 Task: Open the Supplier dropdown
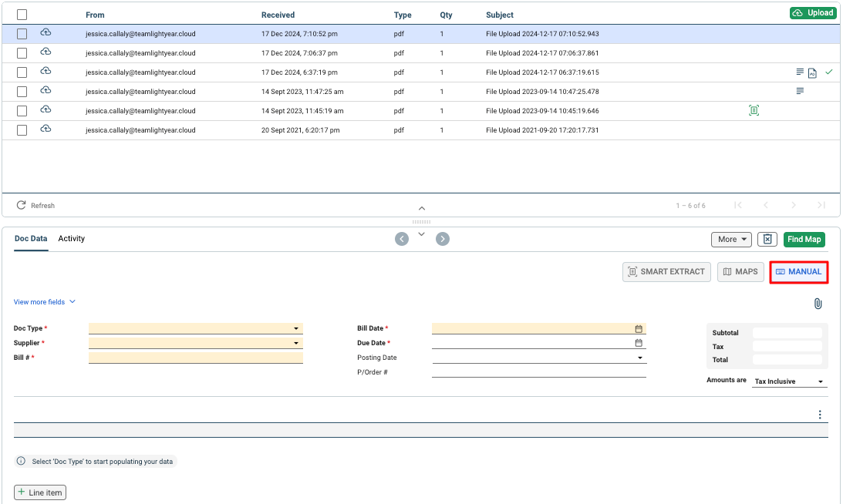[196, 343]
